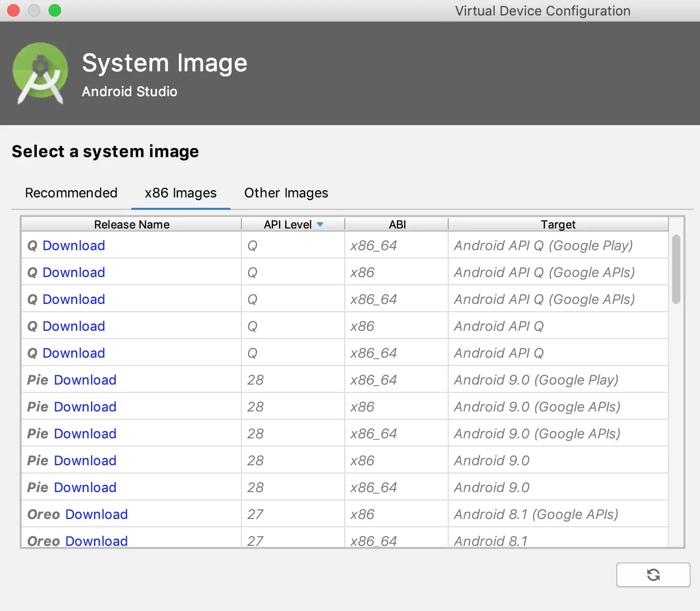This screenshot has height=611, width=700.
Task: Download Pie x86 Android 9.0 image
Action: [85, 461]
